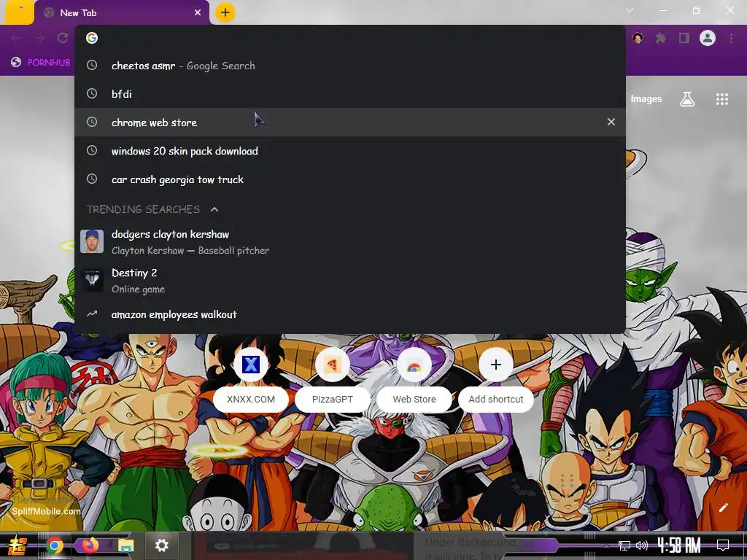This screenshot has width=747, height=560.
Task: Open the PORNHUB bookmark in bookmarks bar
Action: click(x=41, y=62)
